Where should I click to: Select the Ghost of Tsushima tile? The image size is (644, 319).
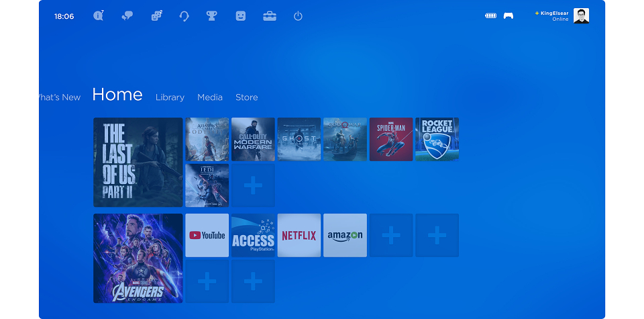299,140
